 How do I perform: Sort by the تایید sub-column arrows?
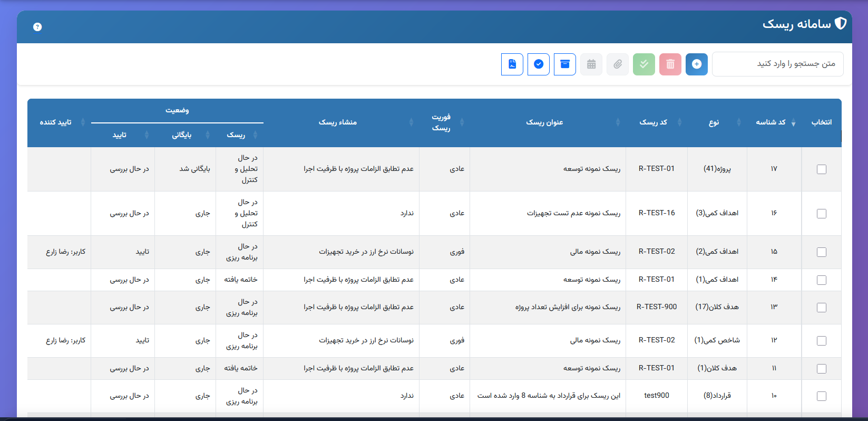pos(147,135)
